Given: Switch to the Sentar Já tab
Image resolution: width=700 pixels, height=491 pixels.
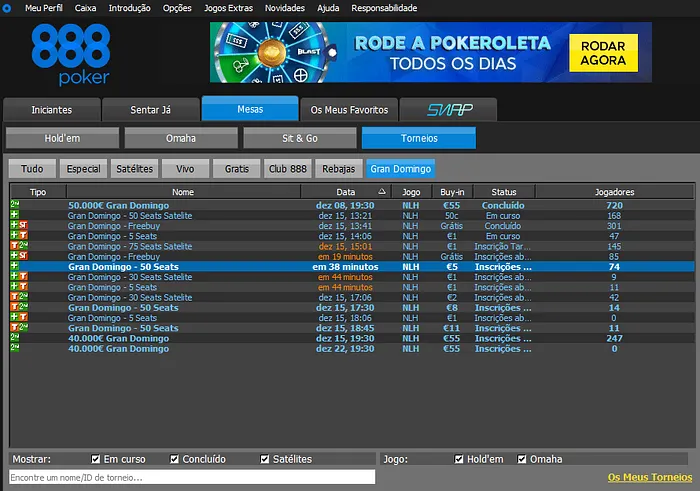Looking at the screenshot, I should coord(150,110).
